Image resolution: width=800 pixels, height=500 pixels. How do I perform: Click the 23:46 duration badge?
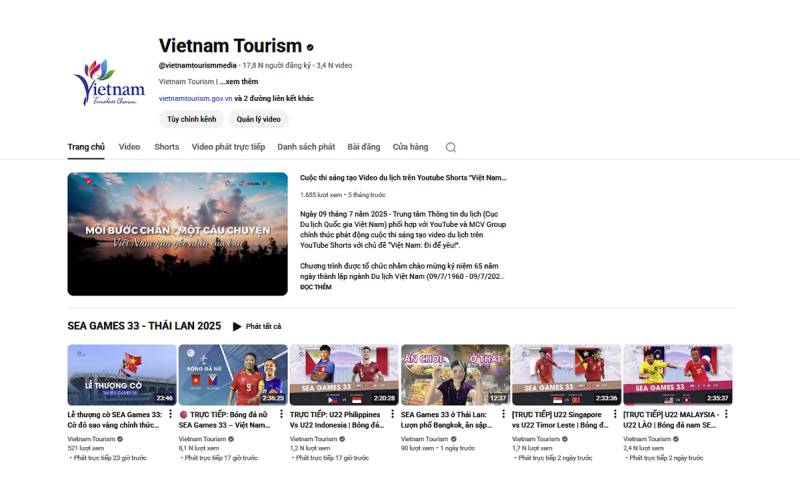point(164,398)
